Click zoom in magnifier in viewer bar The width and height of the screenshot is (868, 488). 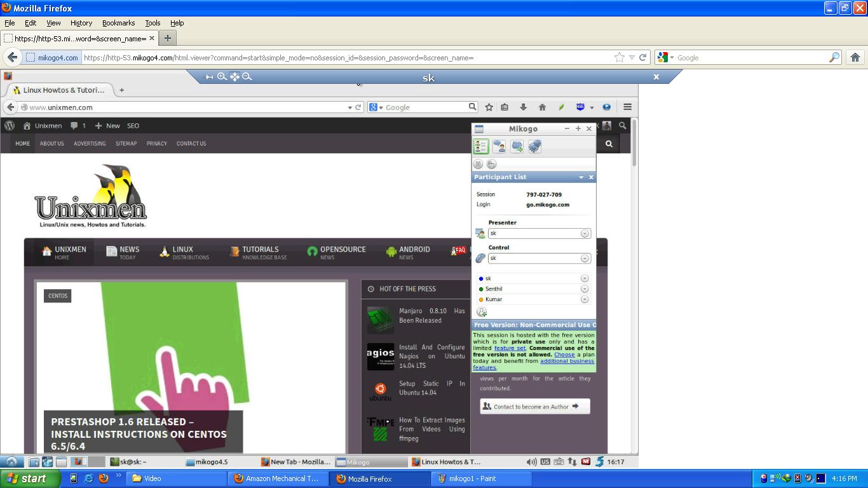click(x=222, y=76)
